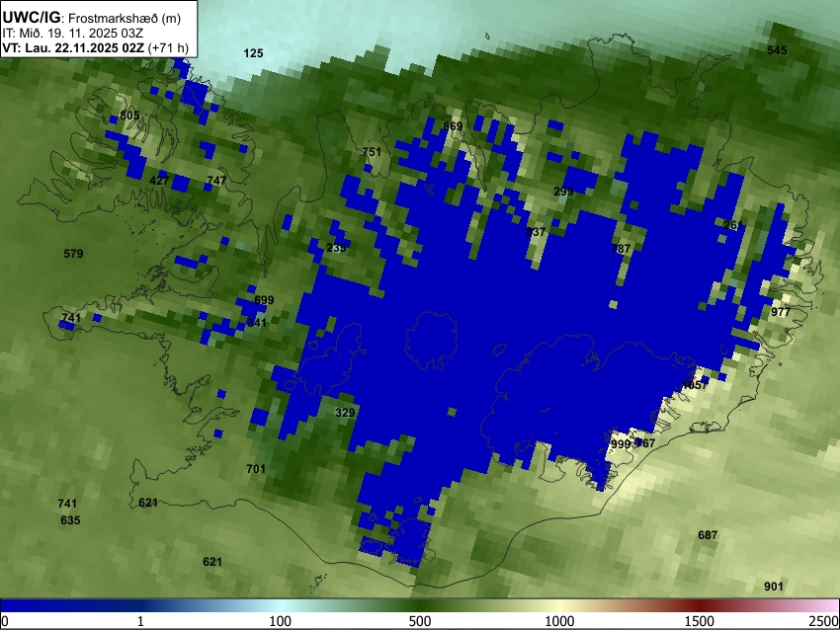This screenshot has width=840, height=630.
Task: Click the legend label 1000
Action: [559, 621]
